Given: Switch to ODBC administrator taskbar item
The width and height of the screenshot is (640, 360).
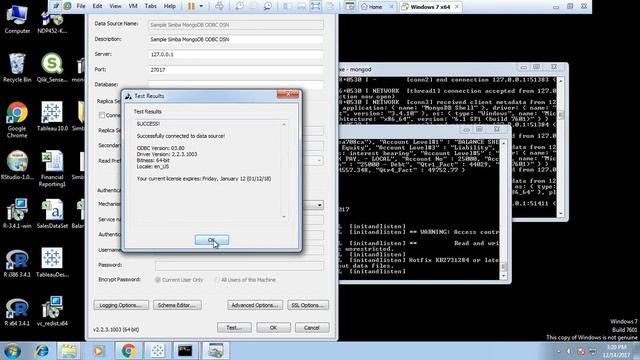Looking at the screenshot, I should pos(215,351).
